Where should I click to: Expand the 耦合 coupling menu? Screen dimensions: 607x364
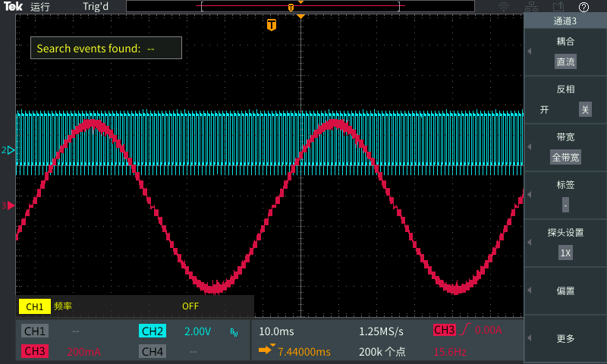pos(565,52)
